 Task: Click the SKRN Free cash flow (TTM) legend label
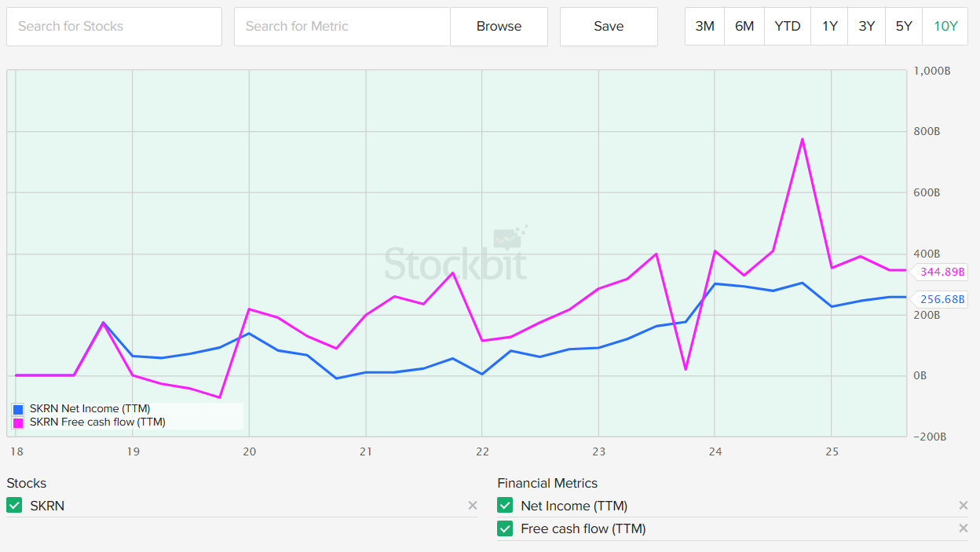click(97, 422)
